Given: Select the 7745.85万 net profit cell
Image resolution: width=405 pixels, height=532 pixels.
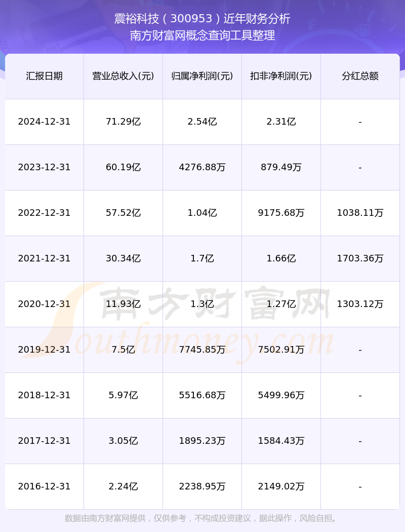Looking at the screenshot, I should click(x=202, y=350).
